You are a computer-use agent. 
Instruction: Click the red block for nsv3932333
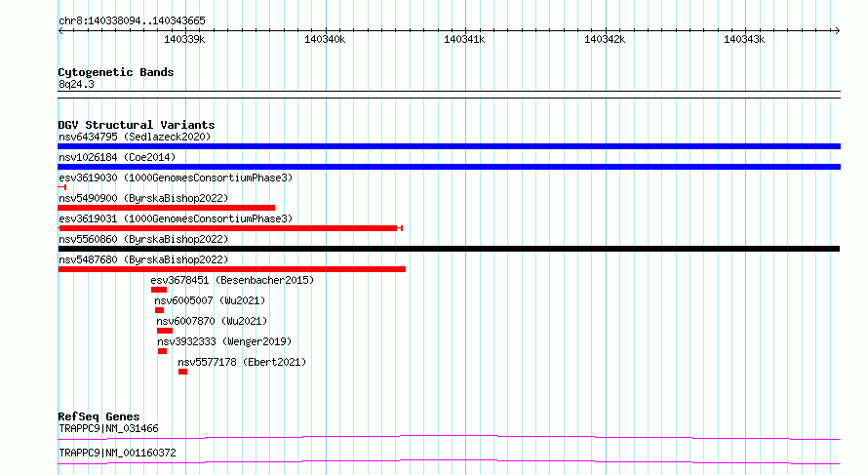[162, 351]
